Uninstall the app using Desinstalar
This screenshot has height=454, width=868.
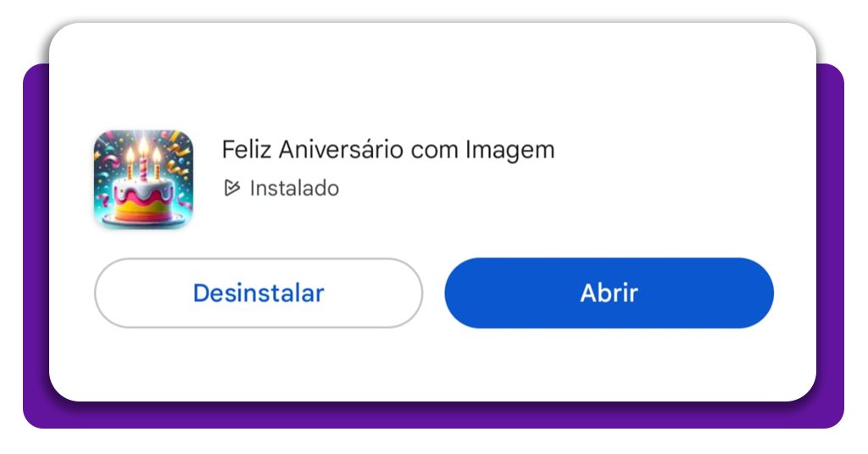(x=259, y=293)
